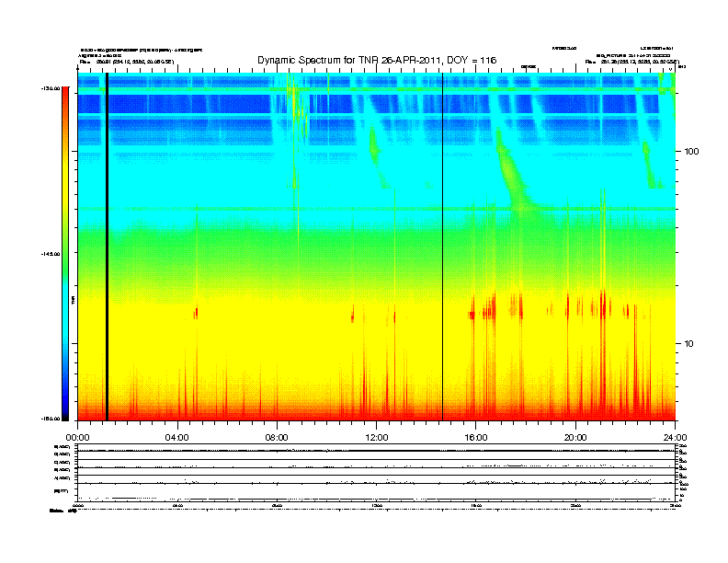Click the '00:00' time axis label
This screenshot has height=563, width=728.
(77, 438)
